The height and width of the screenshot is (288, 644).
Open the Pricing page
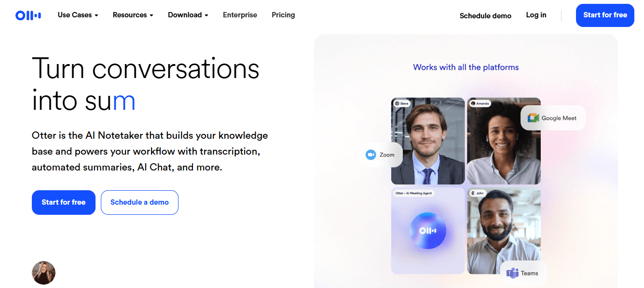point(283,15)
